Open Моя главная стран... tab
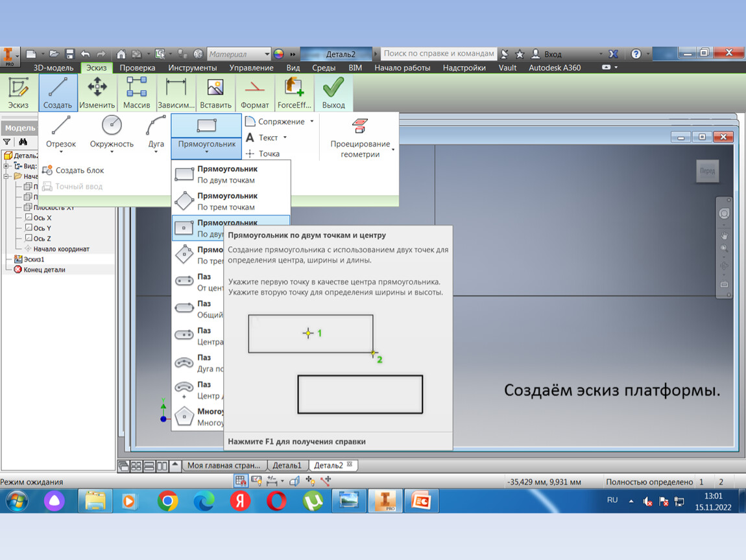746x560 pixels. pyautogui.click(x=224, y=465)
